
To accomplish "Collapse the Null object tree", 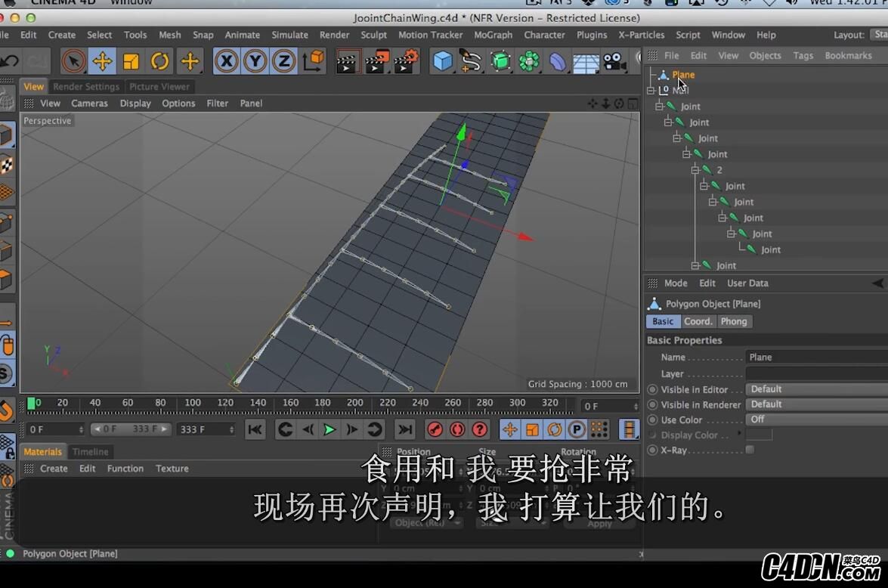I will (651, 90).
